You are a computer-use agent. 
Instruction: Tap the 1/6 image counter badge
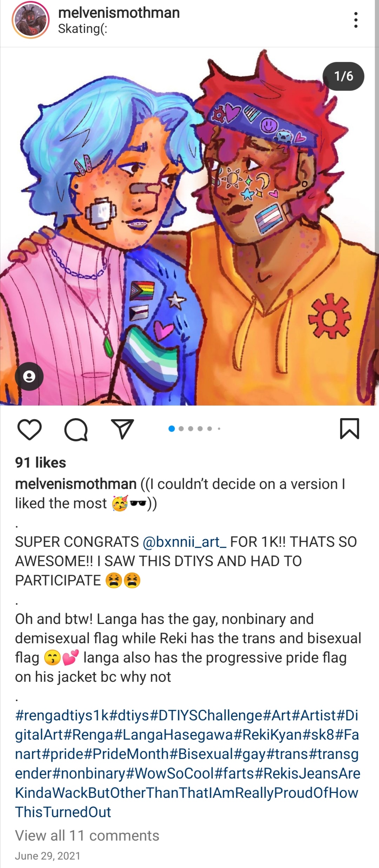[x=343, y=76]
